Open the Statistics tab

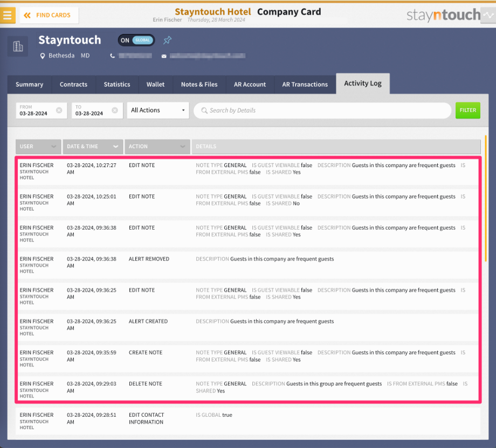pyautogui.click(x=117, y=85)
